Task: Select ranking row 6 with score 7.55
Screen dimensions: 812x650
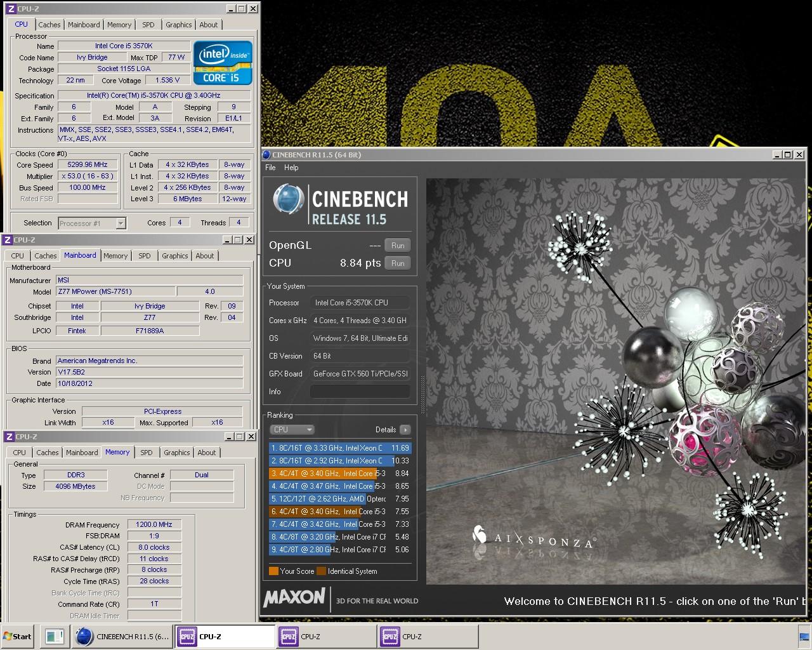Action: (340, 512)
